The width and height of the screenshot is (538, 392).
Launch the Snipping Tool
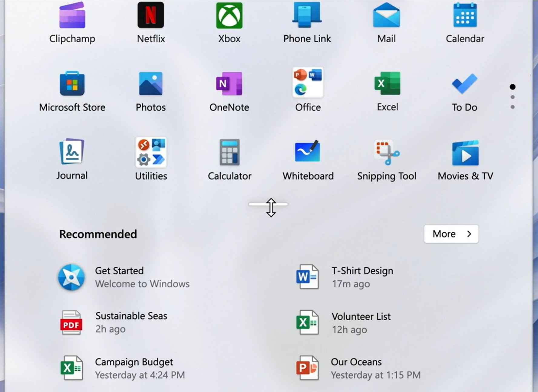[387, 160]
